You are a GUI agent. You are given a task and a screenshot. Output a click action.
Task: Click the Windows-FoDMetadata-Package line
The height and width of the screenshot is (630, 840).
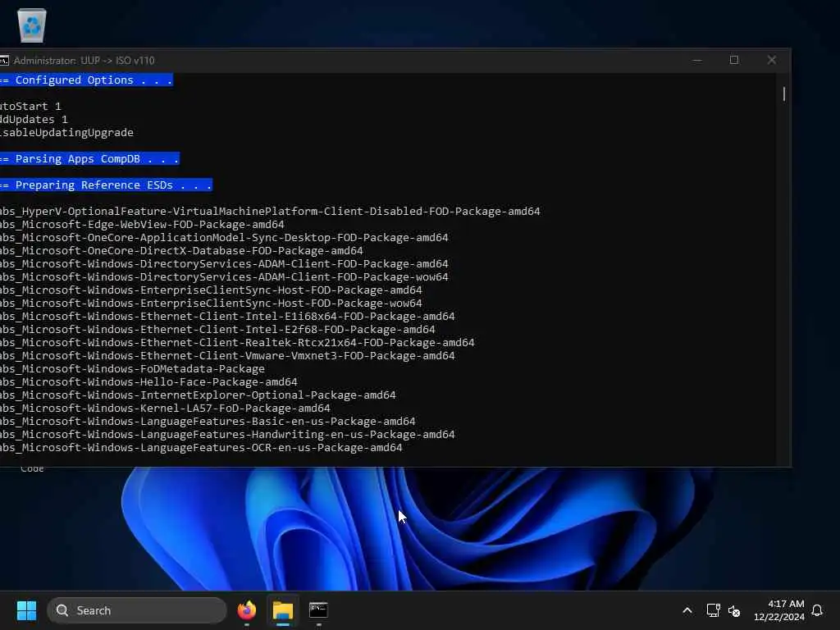[132, 368]
